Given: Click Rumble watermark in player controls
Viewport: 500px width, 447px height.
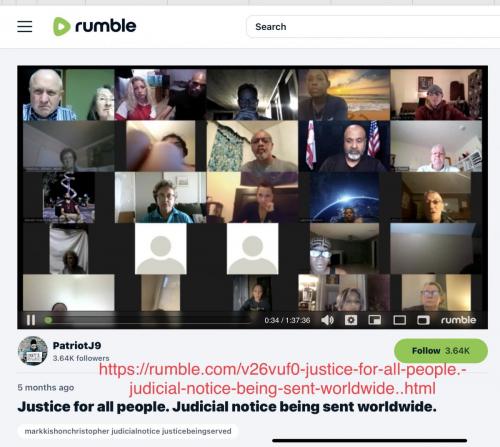Looking at the screenshot, I should point(458,320).
